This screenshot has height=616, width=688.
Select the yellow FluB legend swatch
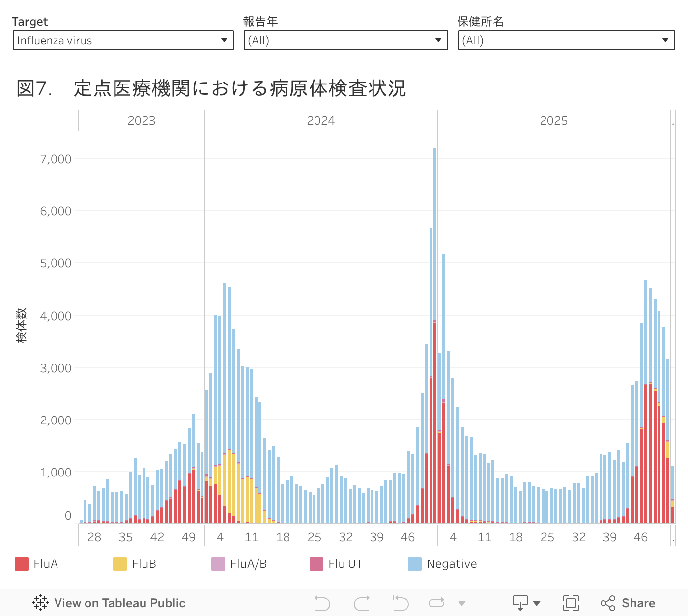coord(120,564)
